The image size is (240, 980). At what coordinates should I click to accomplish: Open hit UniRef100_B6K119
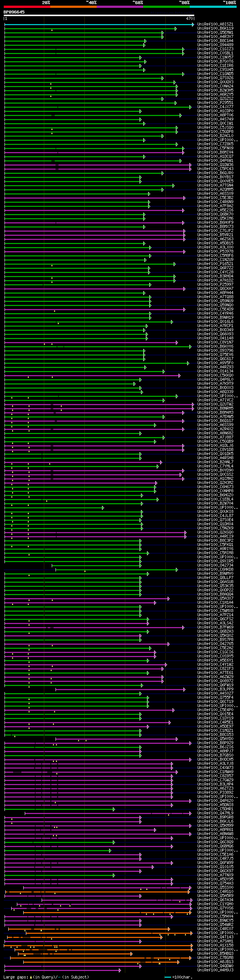(x=215, y=29)
